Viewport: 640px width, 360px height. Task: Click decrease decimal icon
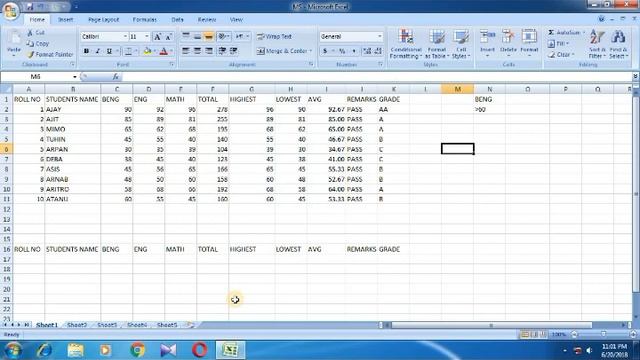(378, 51)
